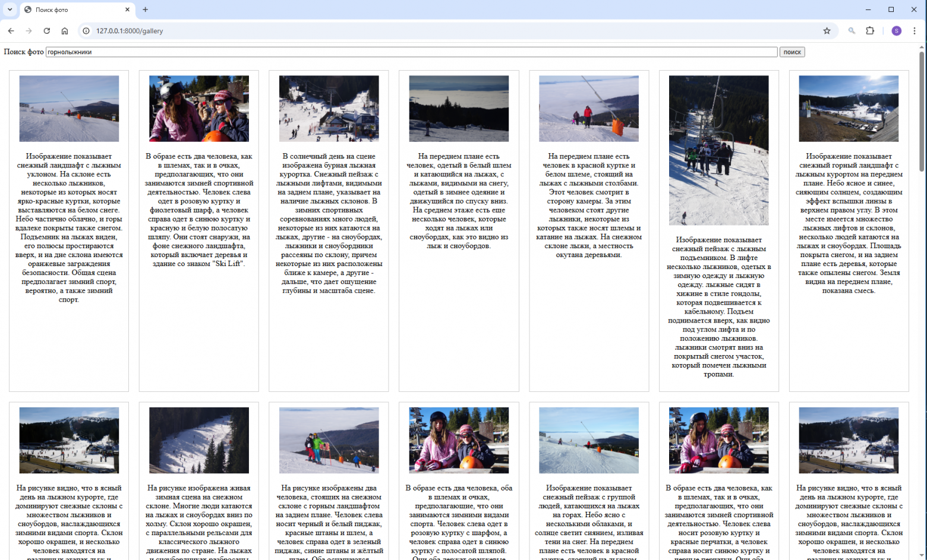This screenshot has width=927, height=560.
Task: Open the zoom magnifier icon in toolbar
Action: (x=852, y=31)
